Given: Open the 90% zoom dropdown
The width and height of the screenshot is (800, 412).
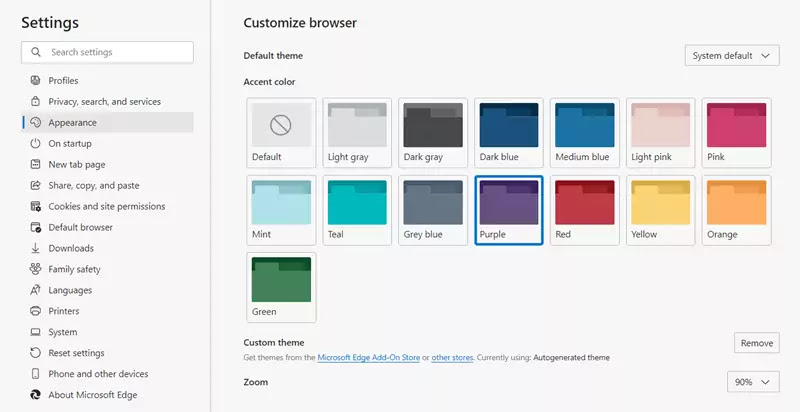Looking at the screenshot, I should 753,382.
